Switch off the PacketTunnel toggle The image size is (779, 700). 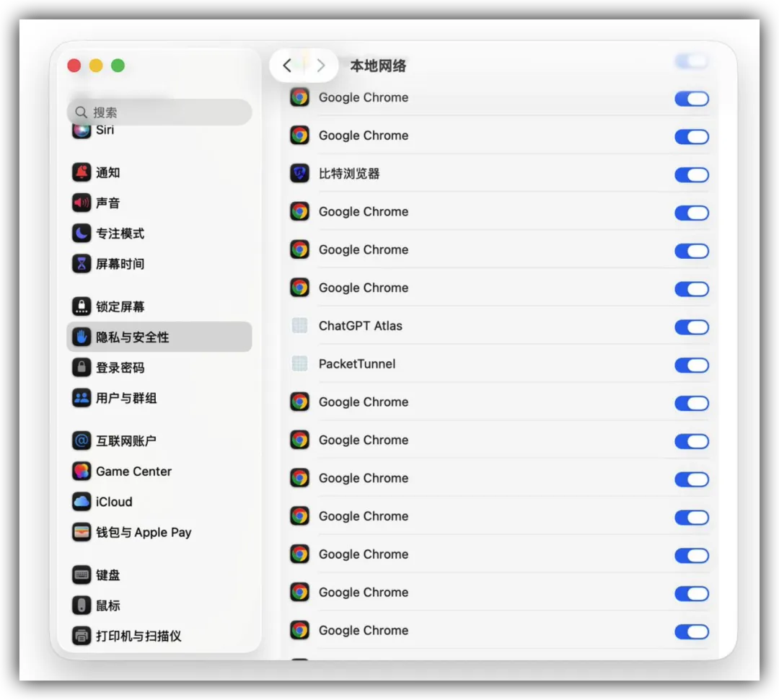click(x=692, y=365)
